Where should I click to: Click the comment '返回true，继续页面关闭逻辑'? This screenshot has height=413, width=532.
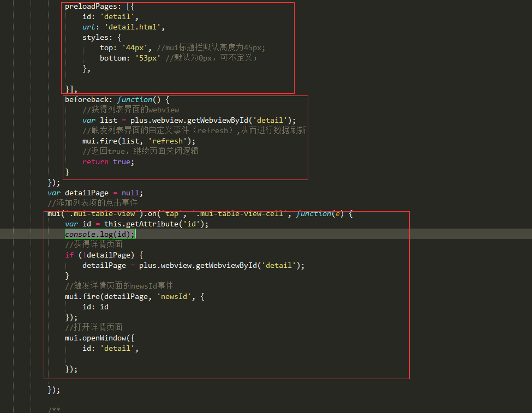point(140,151)
